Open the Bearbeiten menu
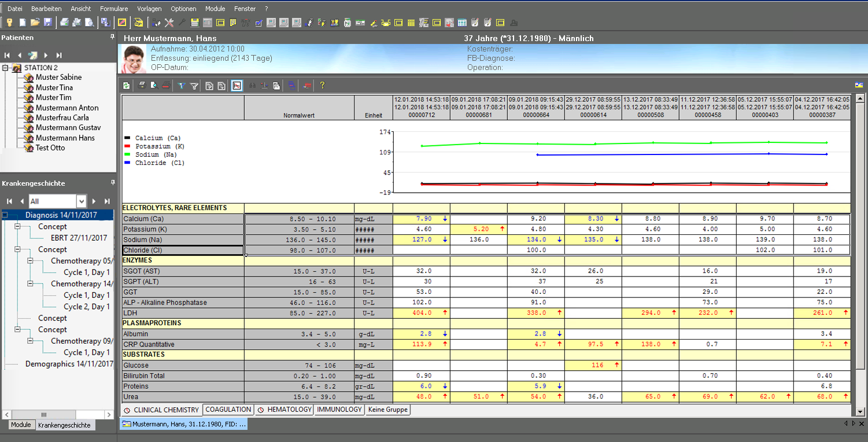Screen dimensions: 868x442 pos(46,9)
